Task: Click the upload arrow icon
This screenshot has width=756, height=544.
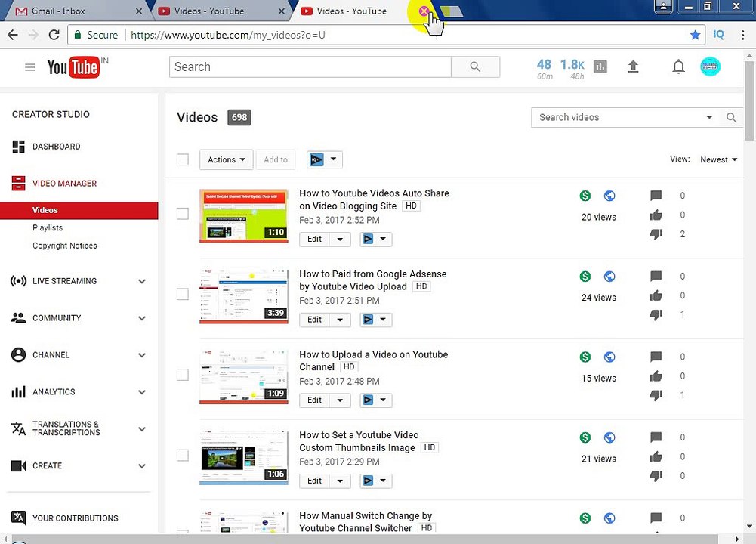Action: pos(633,66)
